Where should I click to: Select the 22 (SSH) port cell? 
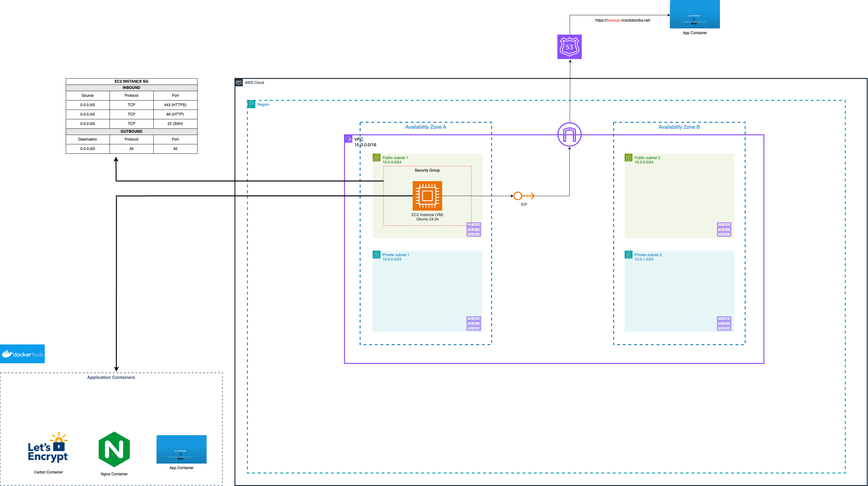[175, 124]
